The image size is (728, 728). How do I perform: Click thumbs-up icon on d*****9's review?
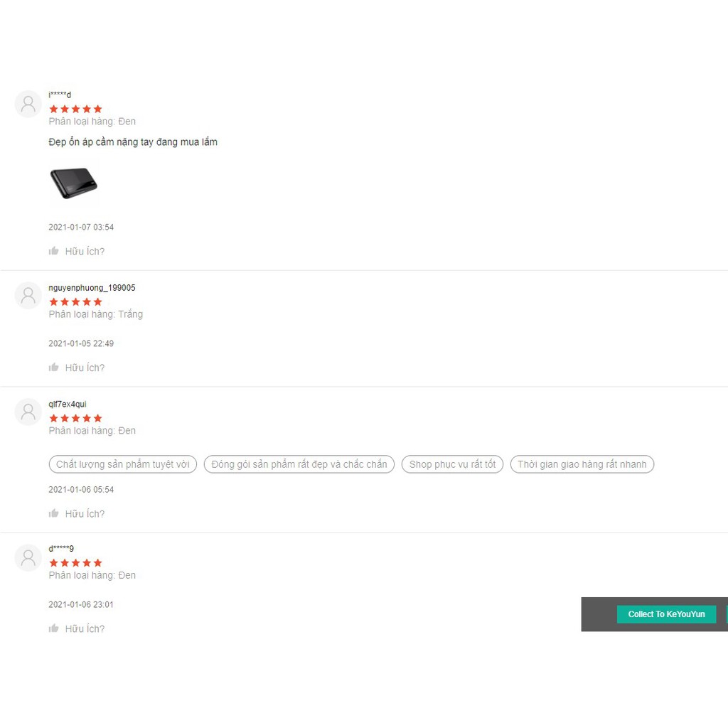pyautogui.click(x=54, y=628)
